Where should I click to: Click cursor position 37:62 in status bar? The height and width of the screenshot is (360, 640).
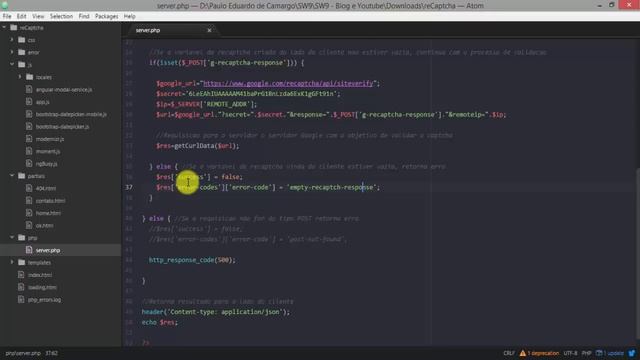[x=51, y=353]
